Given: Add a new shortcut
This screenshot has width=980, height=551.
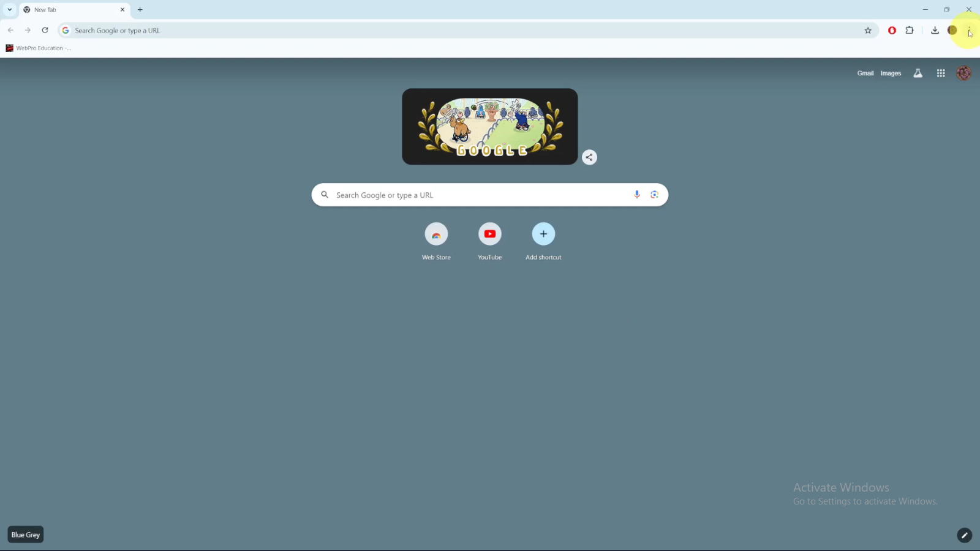Looking at the screenshot, I should 543,242.
